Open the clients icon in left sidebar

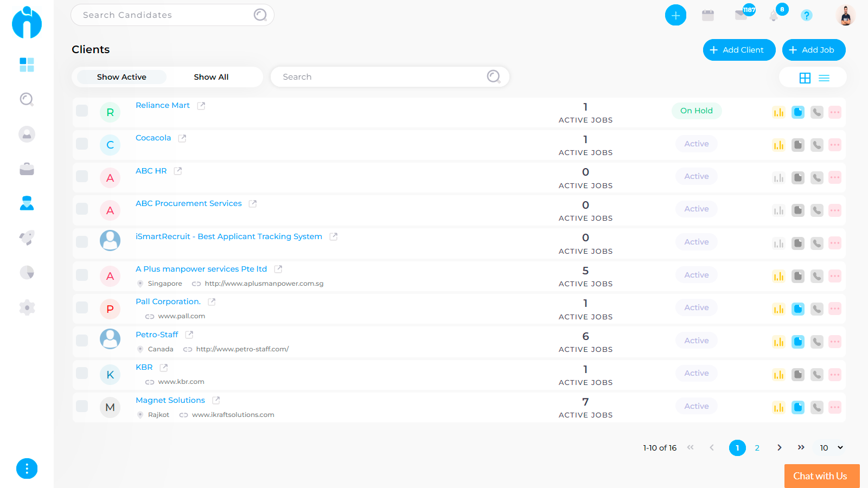[x=27, y=203]
